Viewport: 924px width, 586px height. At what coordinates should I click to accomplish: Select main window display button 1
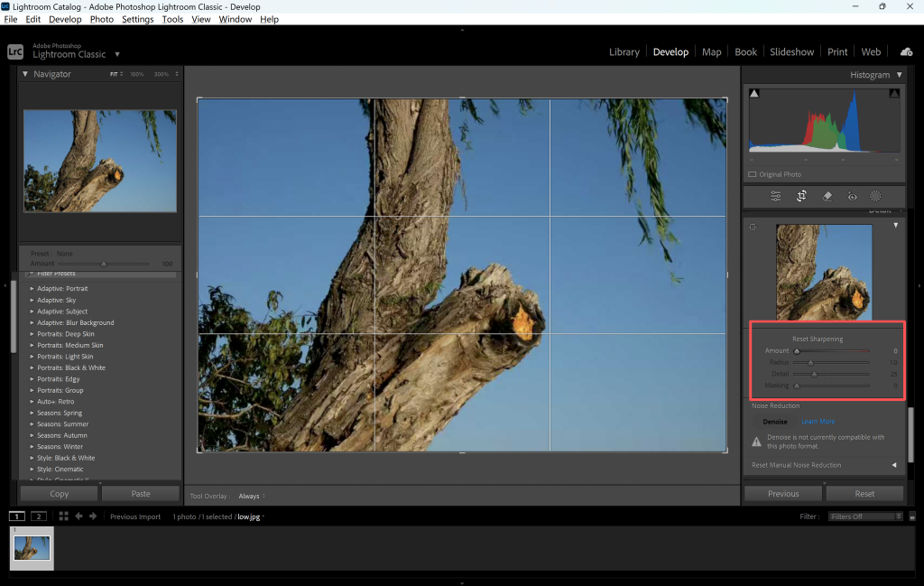pos(17,516)
